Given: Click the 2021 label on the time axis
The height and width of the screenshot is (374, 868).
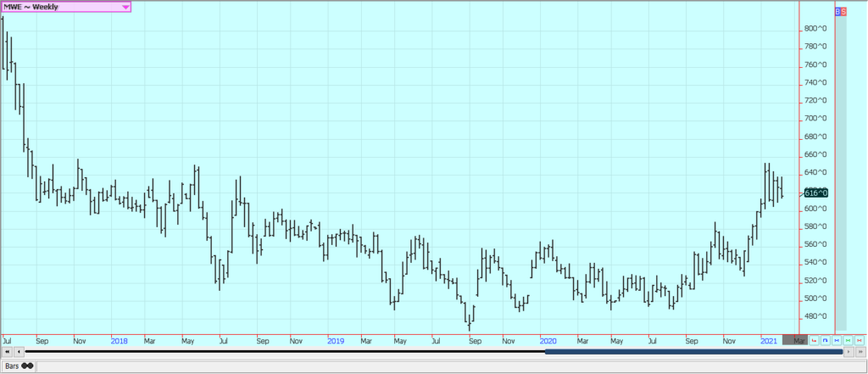Looking at the screenshot, I should click(769, 341).
